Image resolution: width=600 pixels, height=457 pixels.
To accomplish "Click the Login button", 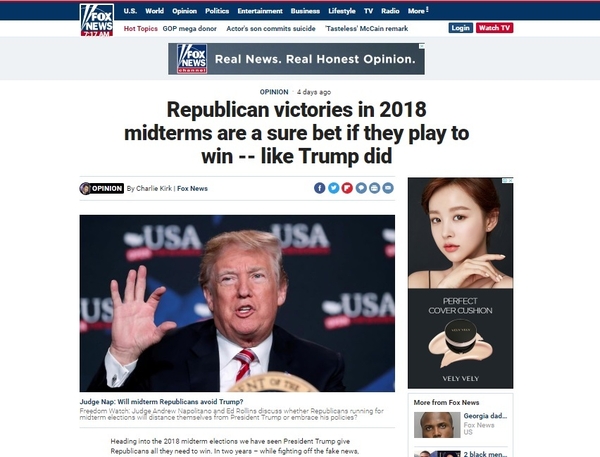I will (x=461, y=28).
